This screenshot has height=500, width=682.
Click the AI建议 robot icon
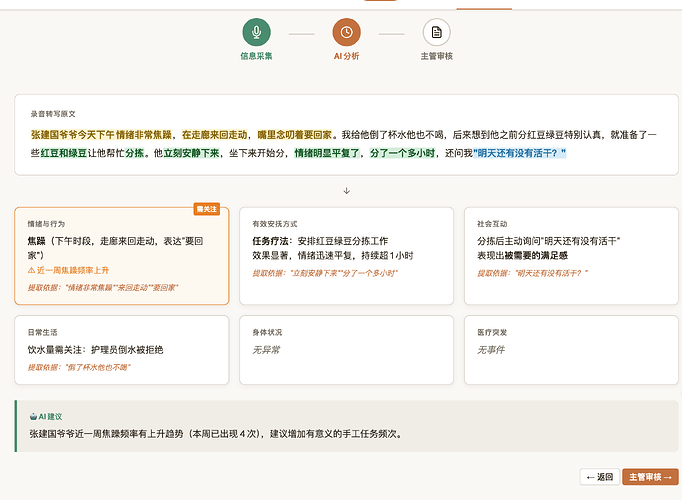click(33, 417)
